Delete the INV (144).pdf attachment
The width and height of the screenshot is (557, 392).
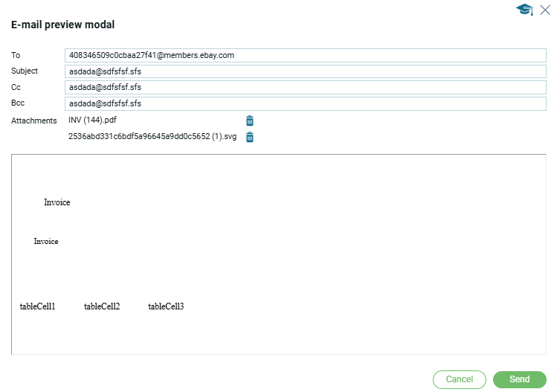tap(250, 121)
